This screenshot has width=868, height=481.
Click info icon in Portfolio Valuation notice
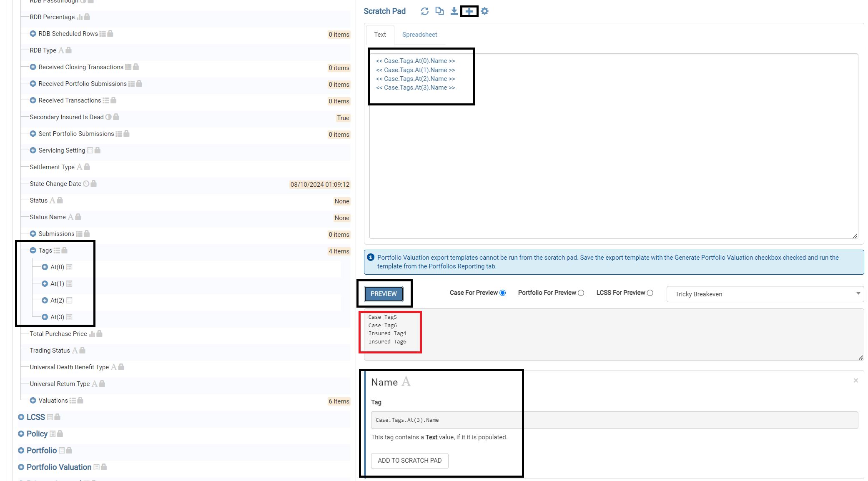pos(371,258)
